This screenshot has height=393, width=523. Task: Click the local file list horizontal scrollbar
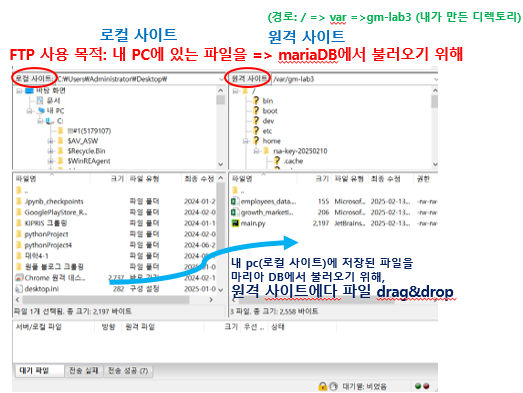105,300
